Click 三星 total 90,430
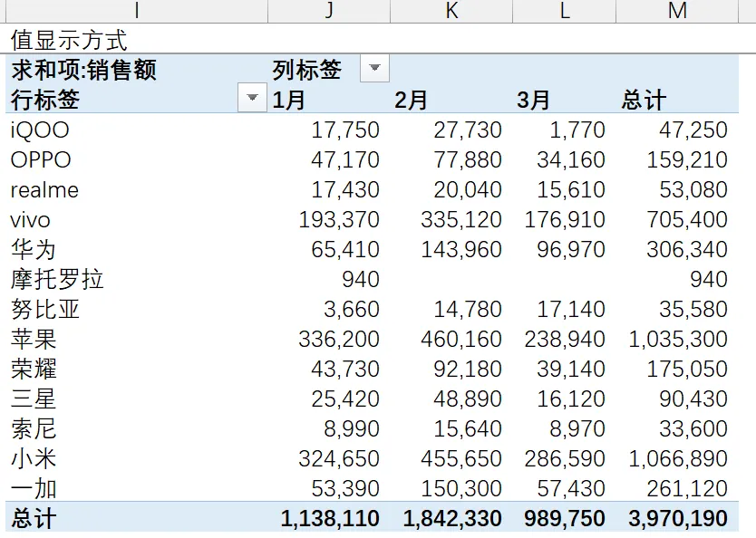Screen dimensions: 756x538 tap(693, 399)
